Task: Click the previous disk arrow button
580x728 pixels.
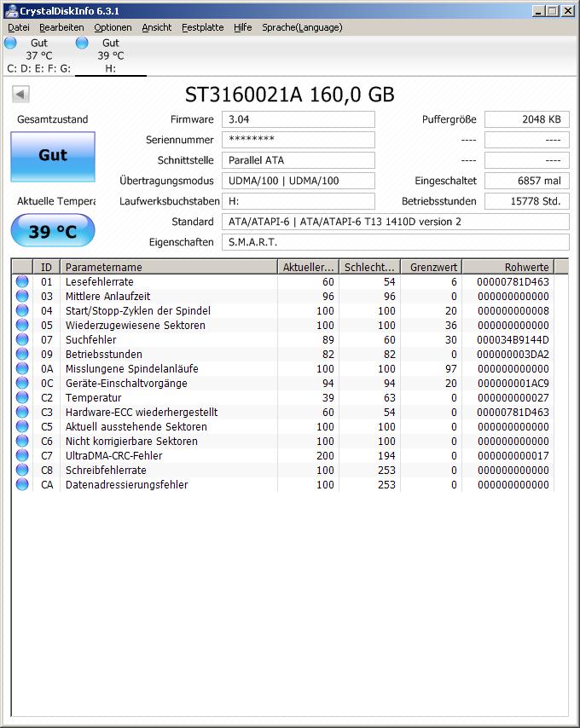Action: click(20, 95)
